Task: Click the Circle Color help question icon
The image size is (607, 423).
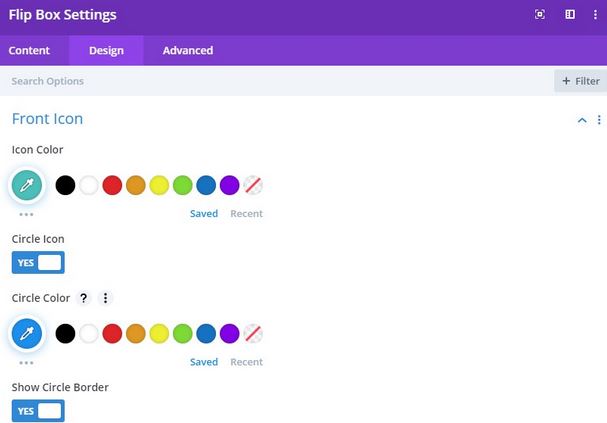Action: coord(84,298)
